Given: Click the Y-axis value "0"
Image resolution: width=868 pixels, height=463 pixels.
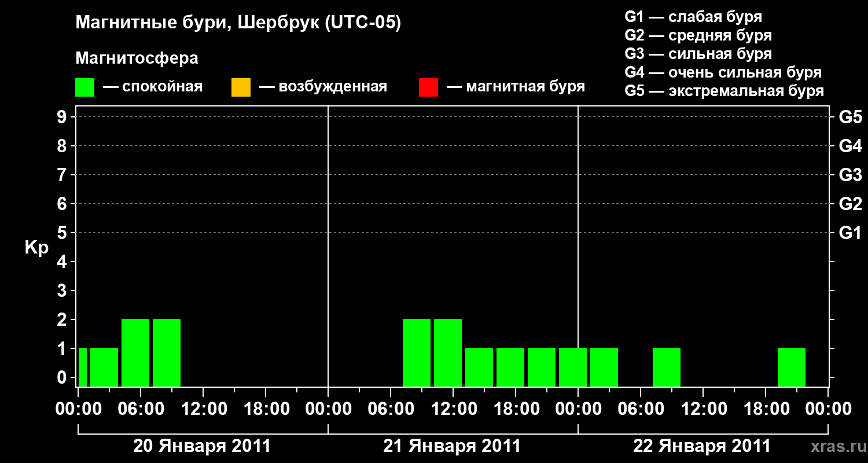Looking at the screenshot, I should click(x=63, y=377).
